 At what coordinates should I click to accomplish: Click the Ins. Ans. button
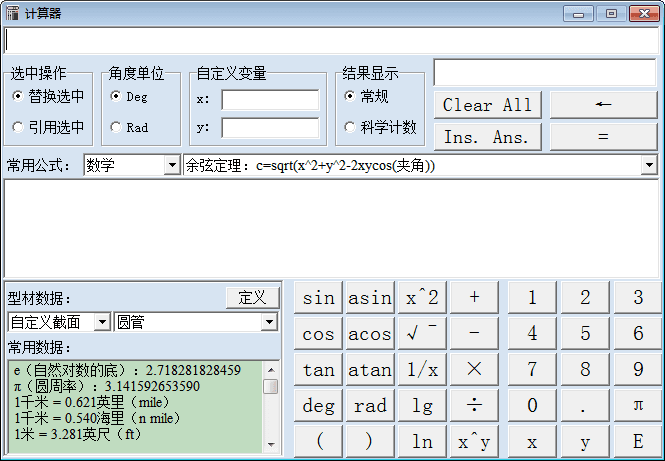pyautogui.click(x=488, y=137)
